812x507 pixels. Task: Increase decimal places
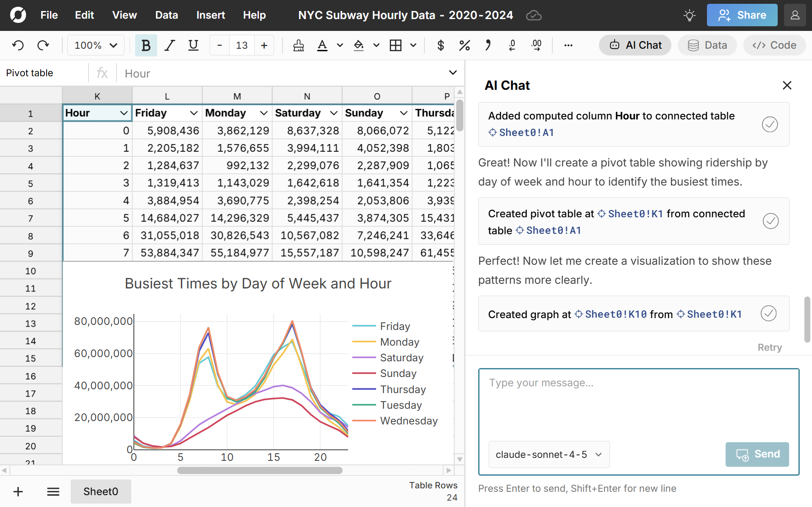point(536,45)
